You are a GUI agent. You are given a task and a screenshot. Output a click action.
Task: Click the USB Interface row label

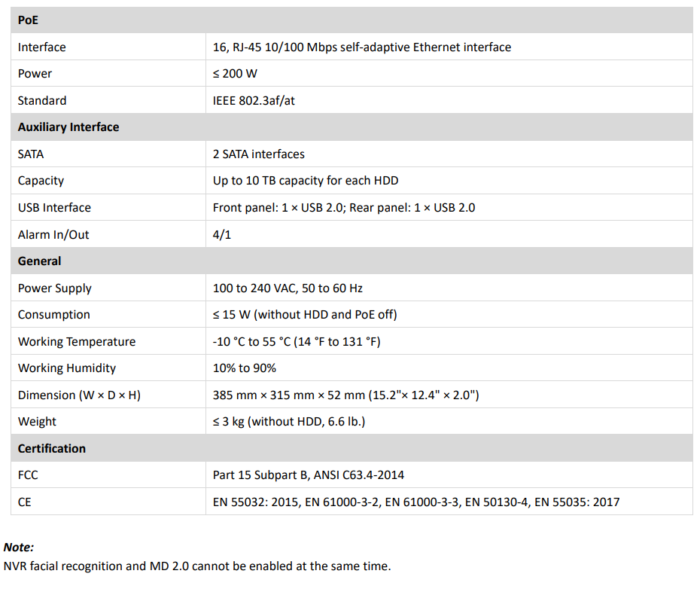click(54, 208)
